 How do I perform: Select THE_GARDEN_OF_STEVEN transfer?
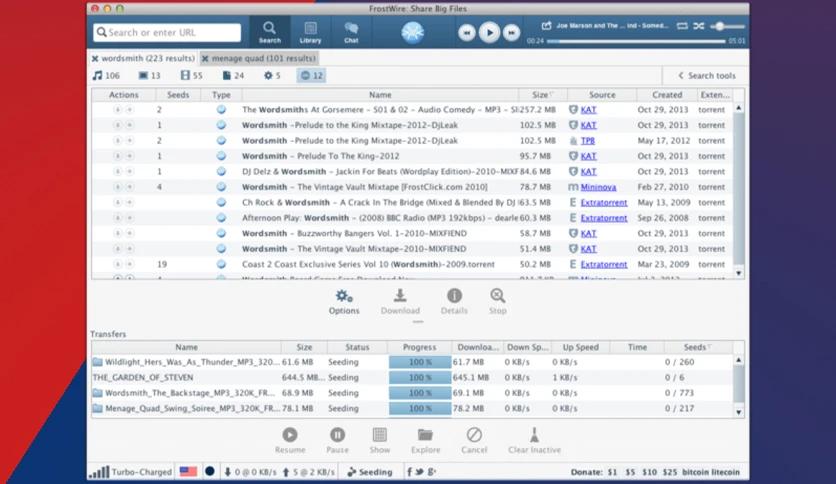click(x=413, y=377)
